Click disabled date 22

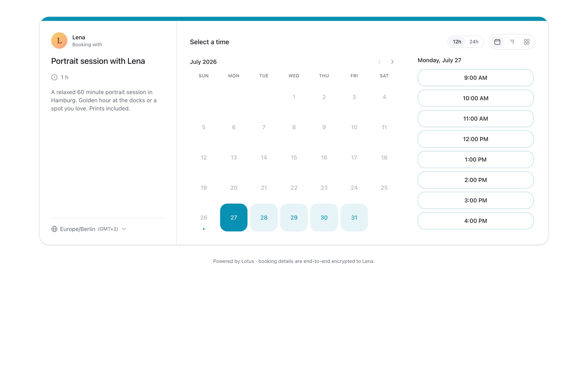coord(294,188)
